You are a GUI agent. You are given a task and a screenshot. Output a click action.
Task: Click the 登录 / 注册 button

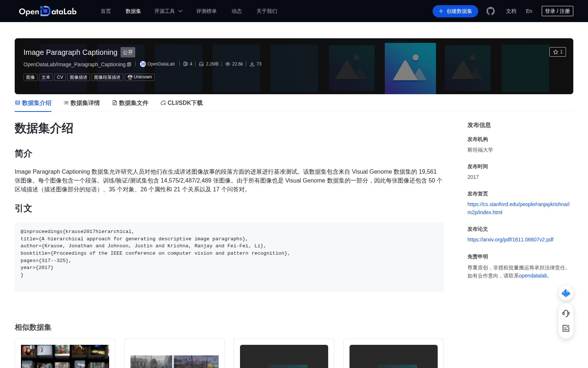pyautogui.click(x=557, y=11)
